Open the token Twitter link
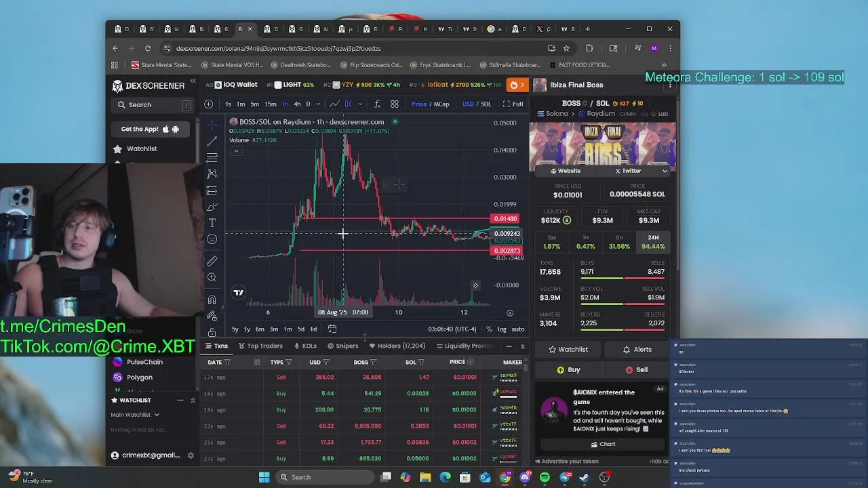 [628, 171]
